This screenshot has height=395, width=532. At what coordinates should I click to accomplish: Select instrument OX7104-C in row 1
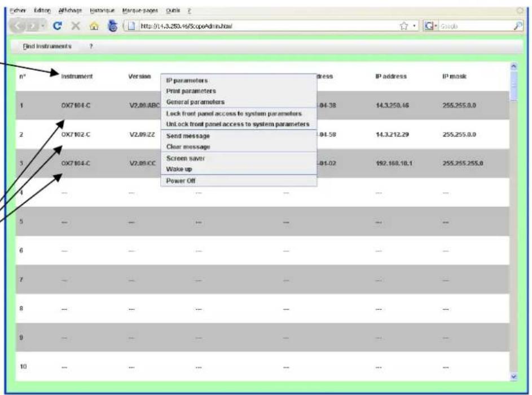click(76, 105)
